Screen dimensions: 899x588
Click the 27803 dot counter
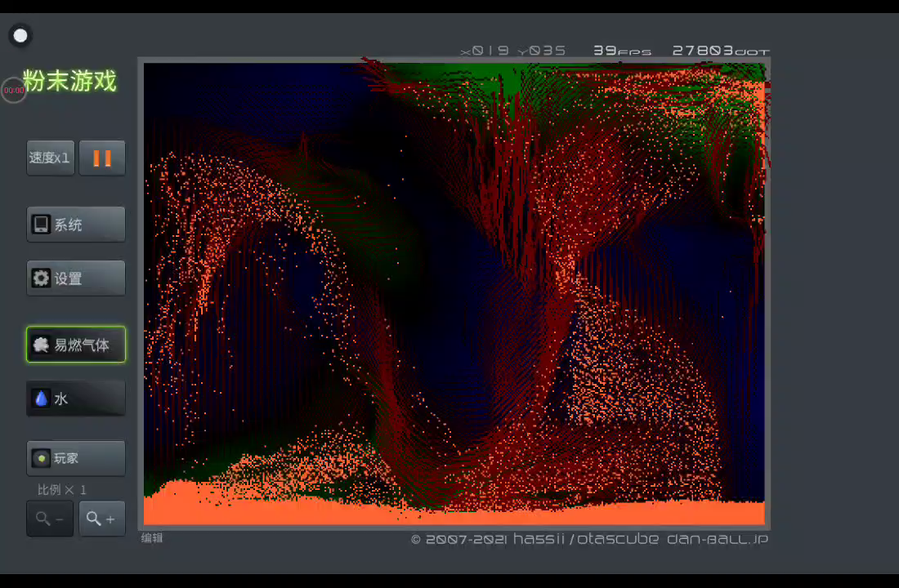(x=720, y=51)
